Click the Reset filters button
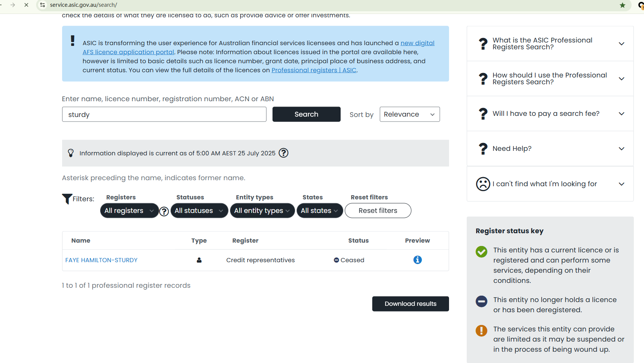The width and height of the screenshot is (644, 363). pyautogui.click(x=378, y=211)
